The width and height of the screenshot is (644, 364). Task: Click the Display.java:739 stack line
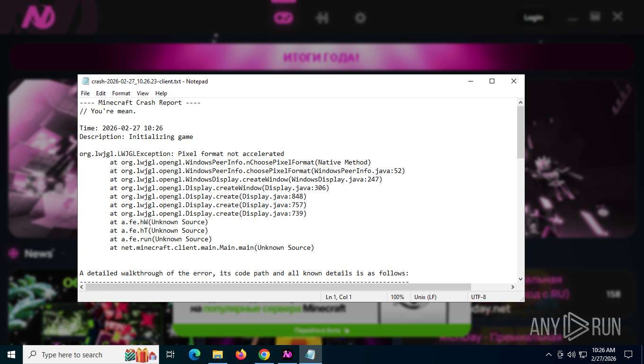pyautogui.click(x=208, y=213)
